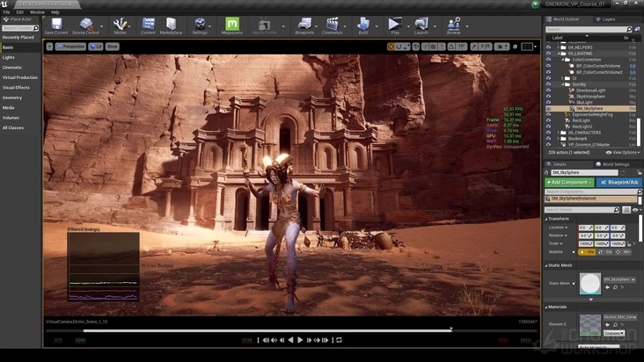Open the Content browser icon
This screenshot has height=362, width=644.
[x=148, y=25]
